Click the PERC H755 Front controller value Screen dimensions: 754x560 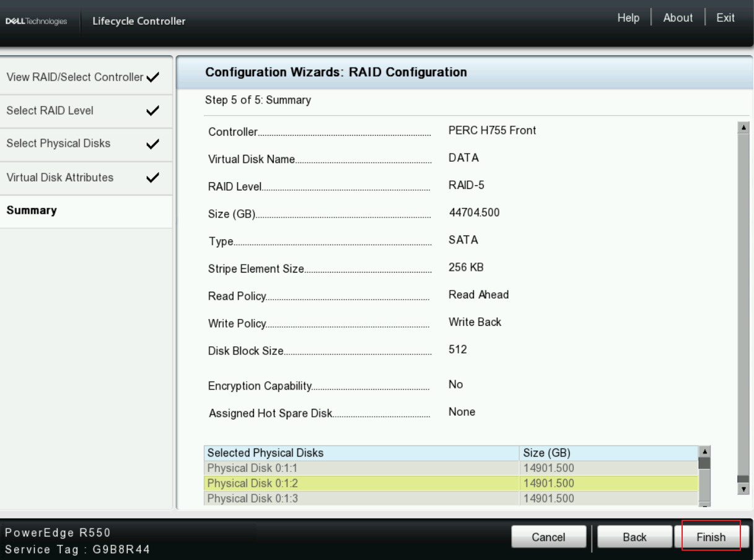tap(492, 131)
